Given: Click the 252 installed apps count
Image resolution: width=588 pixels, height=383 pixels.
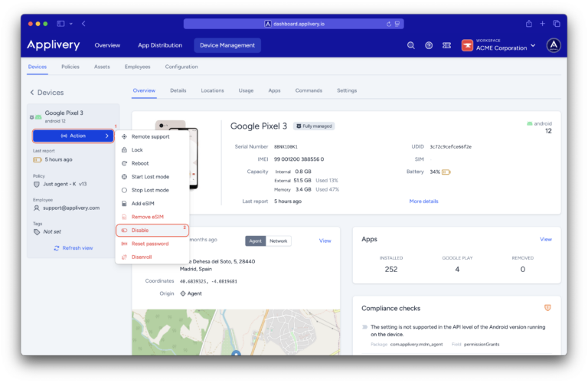Looking at the screenshot, I should coord(391,270).
